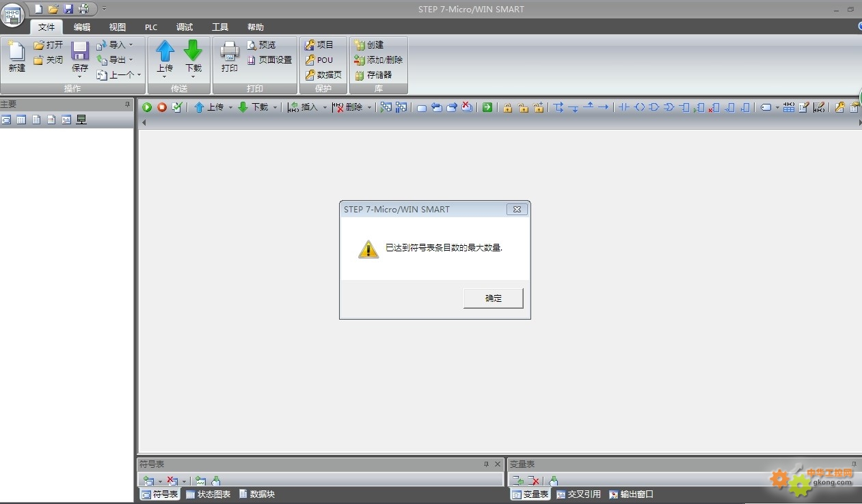Insert a branch line going down
The width and height of the screenshot is (862, 504).
574,107
